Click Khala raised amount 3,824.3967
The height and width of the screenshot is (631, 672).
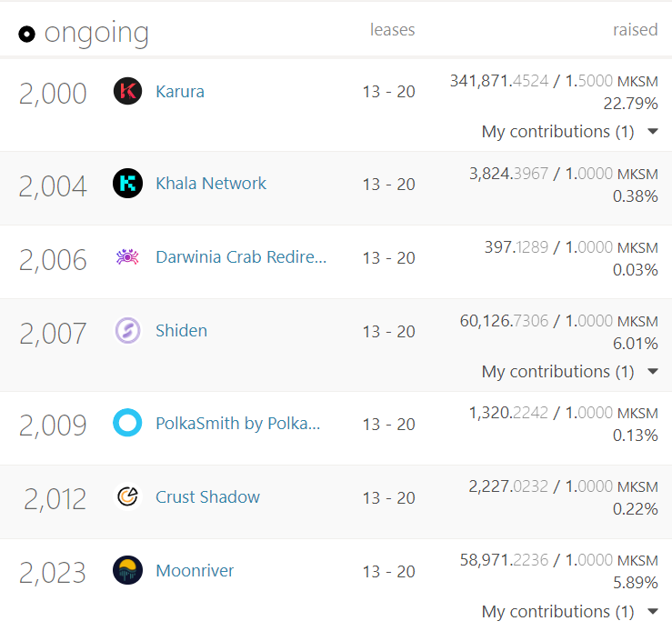coord(508,174)
